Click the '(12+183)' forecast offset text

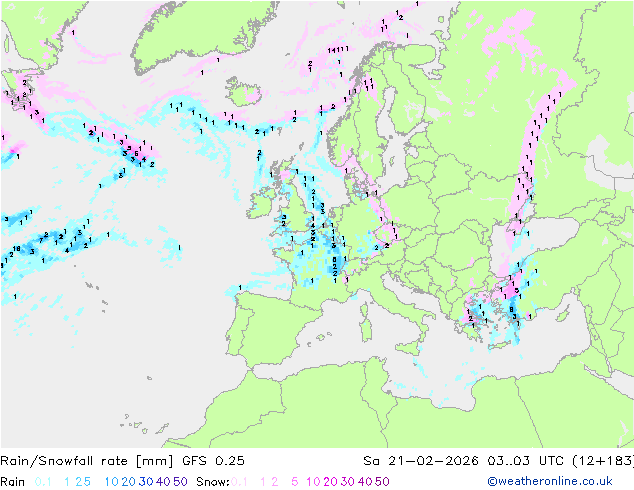click(603, 461)
